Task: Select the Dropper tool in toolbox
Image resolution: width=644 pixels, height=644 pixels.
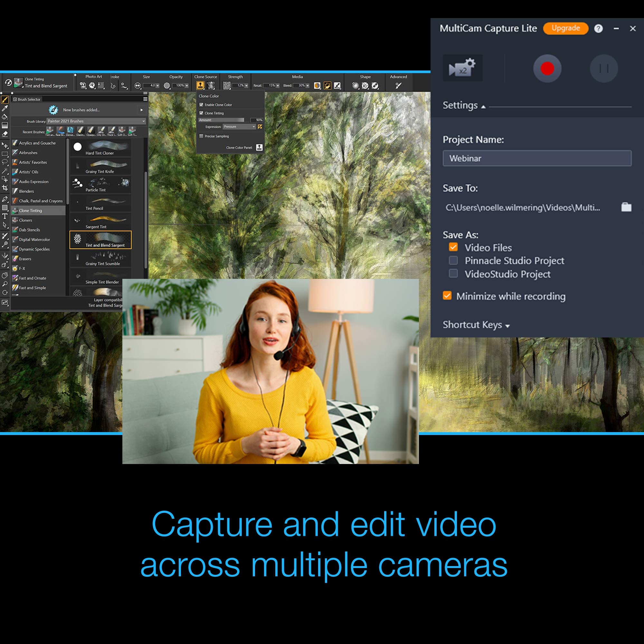Action: pyautogui.click(x=5, y=108)
